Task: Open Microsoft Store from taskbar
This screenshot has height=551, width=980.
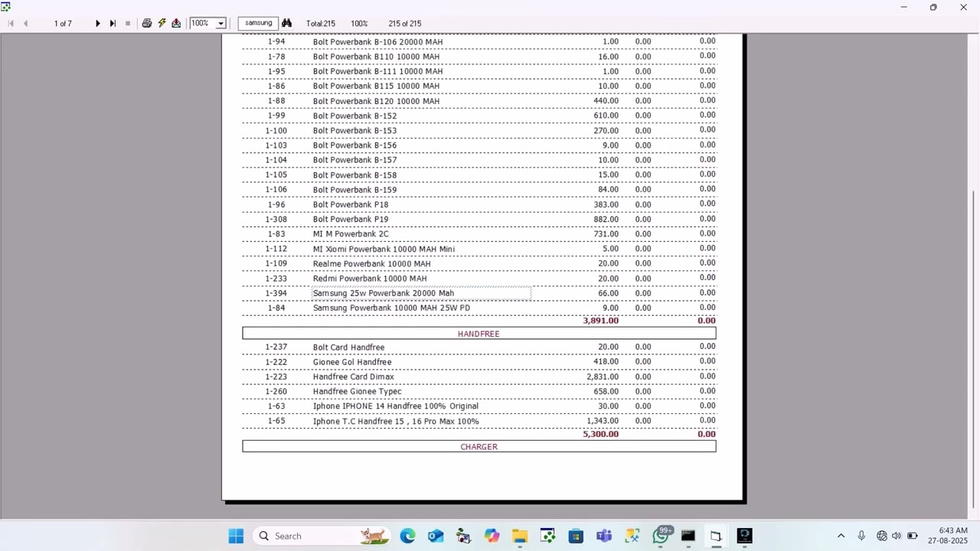Action: click(576, 536)
